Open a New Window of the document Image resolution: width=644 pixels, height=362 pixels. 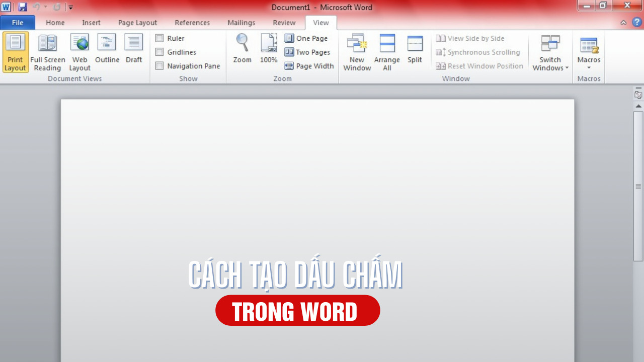coord(357,52)
